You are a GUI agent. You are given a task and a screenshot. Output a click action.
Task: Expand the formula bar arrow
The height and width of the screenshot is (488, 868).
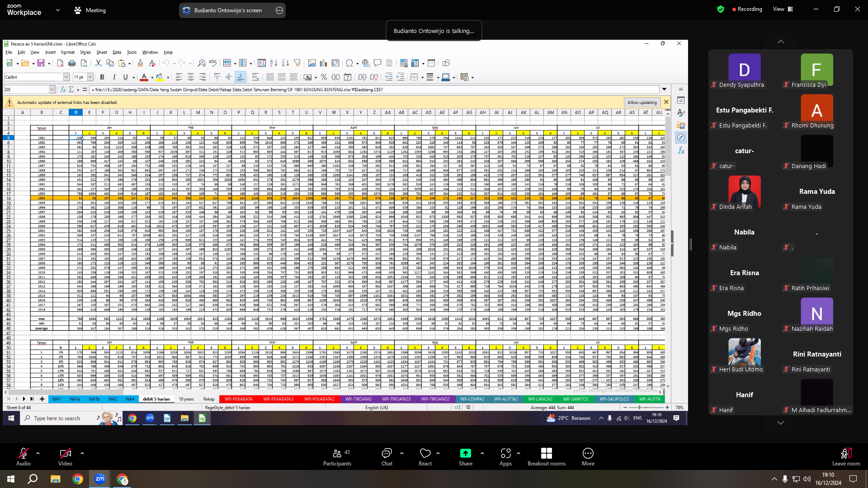click(x=665, y=89)
